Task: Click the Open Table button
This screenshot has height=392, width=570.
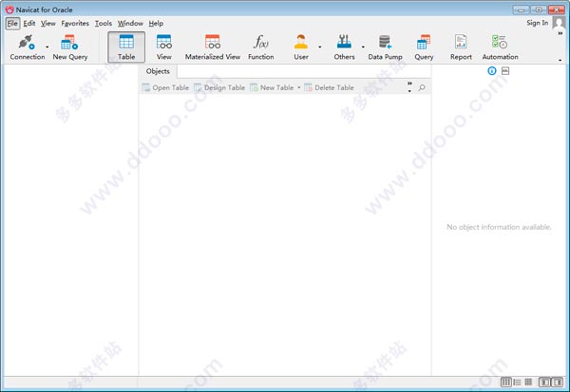Action: [x=165, y=87]
